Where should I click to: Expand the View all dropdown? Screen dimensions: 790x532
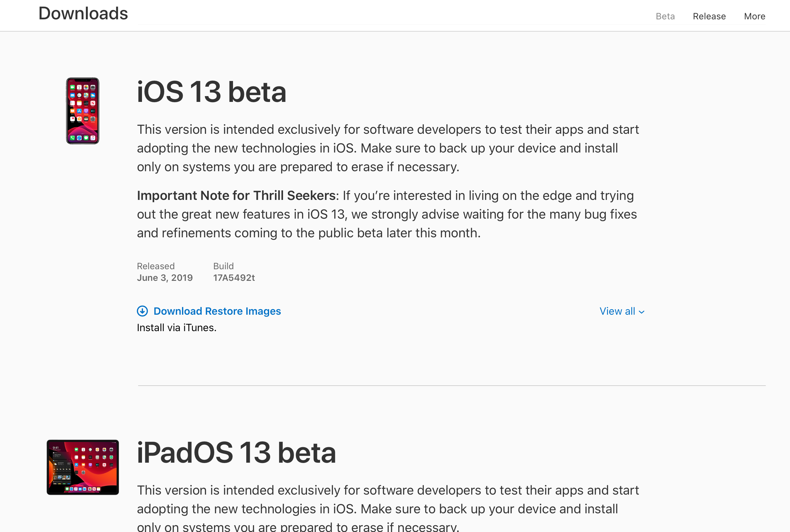pyautogui.click(x=622, y=311)
